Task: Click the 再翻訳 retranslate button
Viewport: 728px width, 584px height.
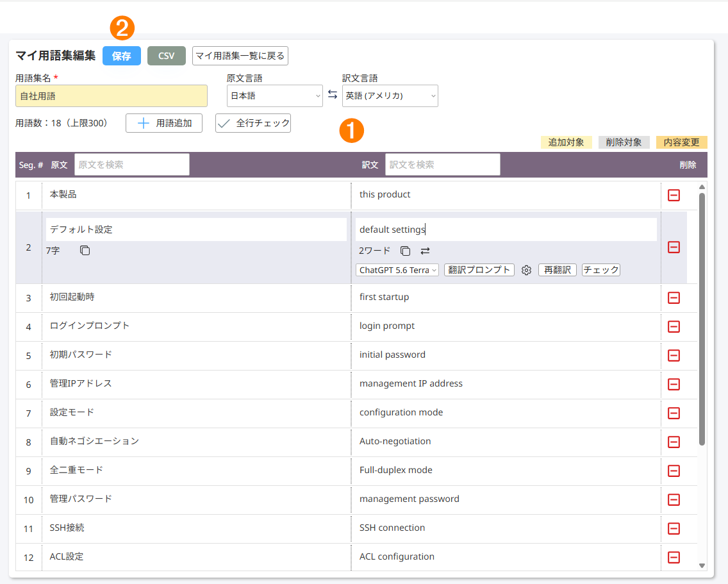Action: [x=558, y=270]
